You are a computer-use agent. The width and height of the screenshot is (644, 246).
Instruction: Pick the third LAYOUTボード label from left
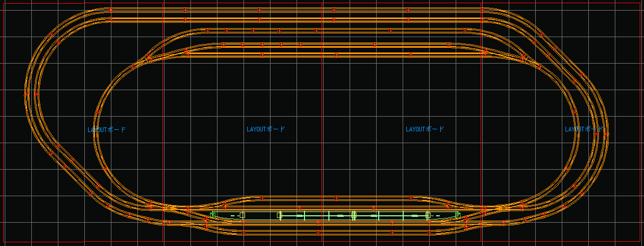(425, 129)
